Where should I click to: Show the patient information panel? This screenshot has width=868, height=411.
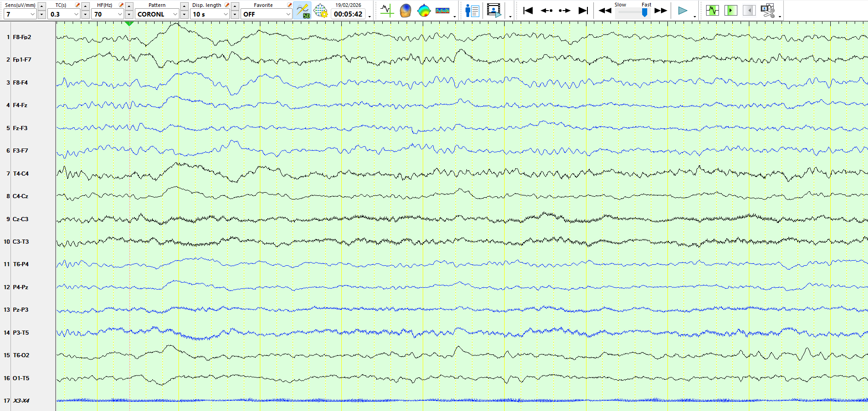(472, 10)
